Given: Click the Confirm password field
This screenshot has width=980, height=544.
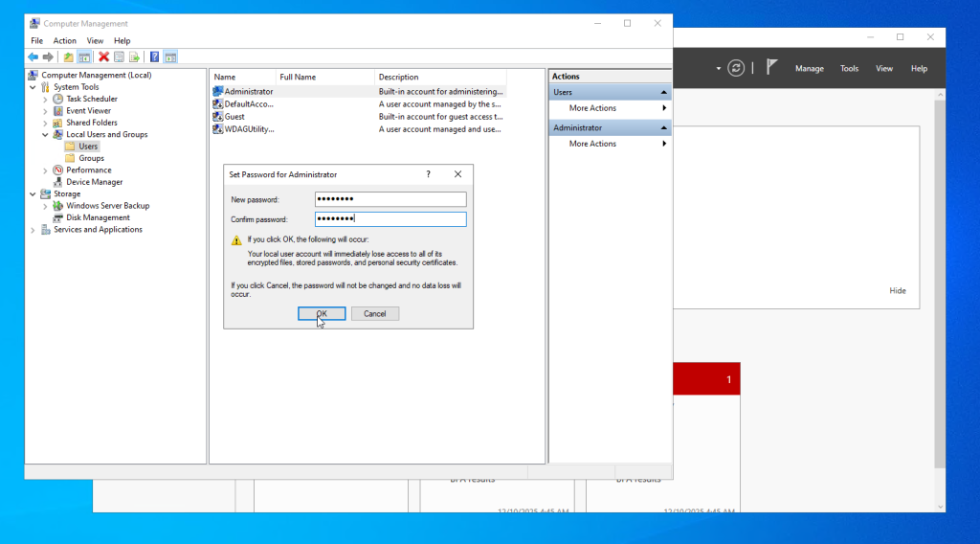Looking at the screenshot, I should [x=390, y=219].
